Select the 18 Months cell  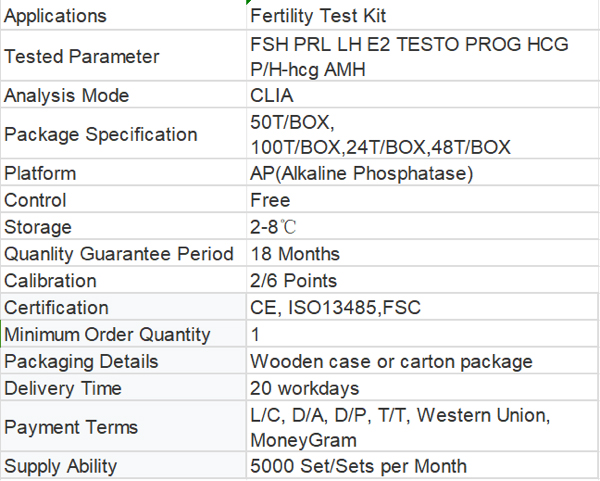[296, 254]
